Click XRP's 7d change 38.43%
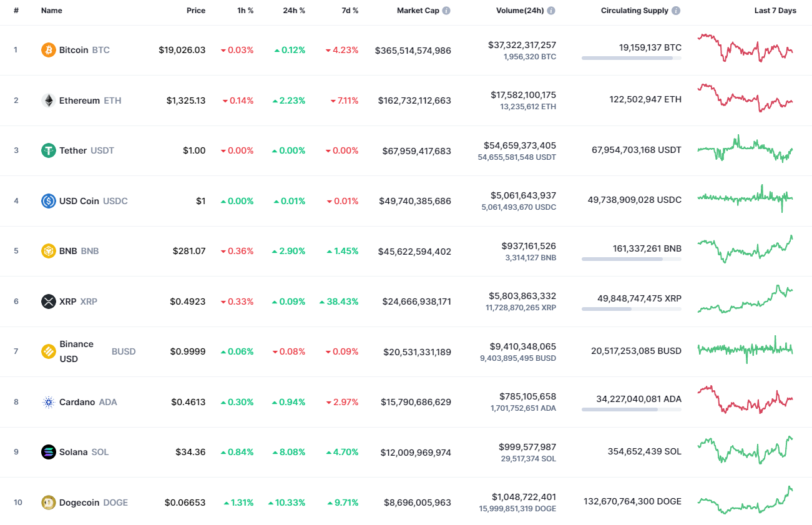812x525 pixels. click(x=339, y=302)
